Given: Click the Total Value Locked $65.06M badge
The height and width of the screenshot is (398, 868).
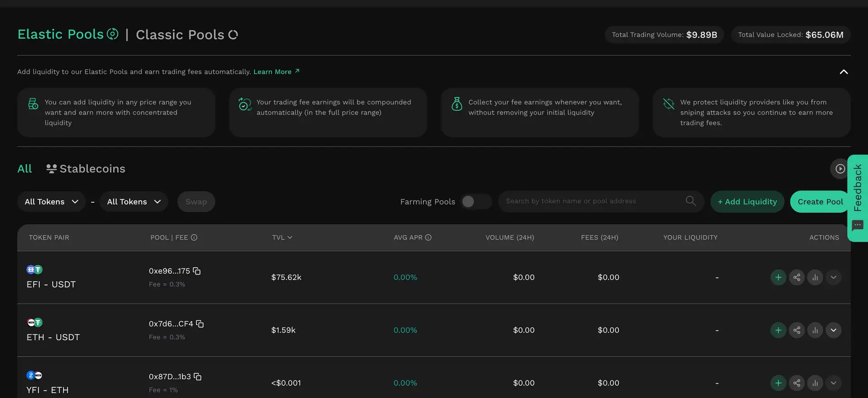Looking at the screenshot, I should [x=791, y=35].
